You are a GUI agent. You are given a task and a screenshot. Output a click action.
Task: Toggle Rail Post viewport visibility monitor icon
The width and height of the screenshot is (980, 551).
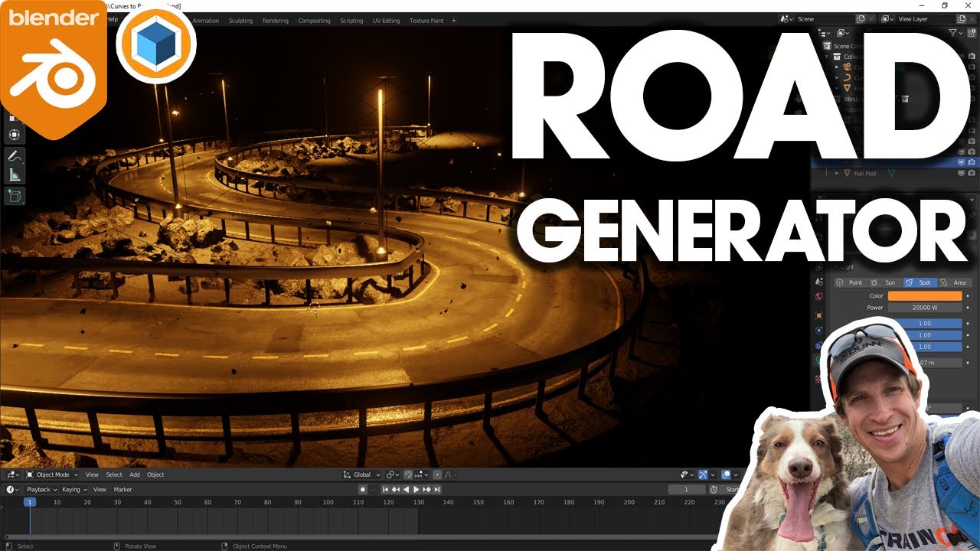point(962,174)
